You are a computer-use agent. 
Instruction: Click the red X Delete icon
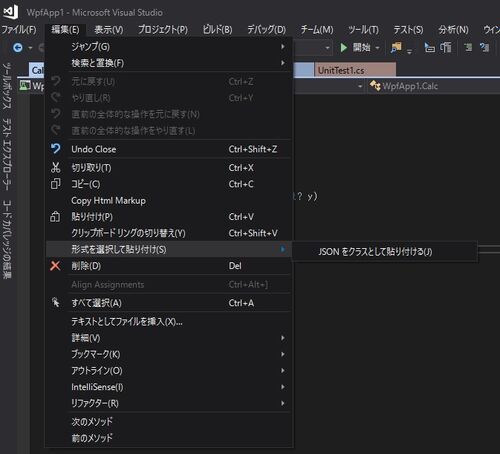point(55,266)
